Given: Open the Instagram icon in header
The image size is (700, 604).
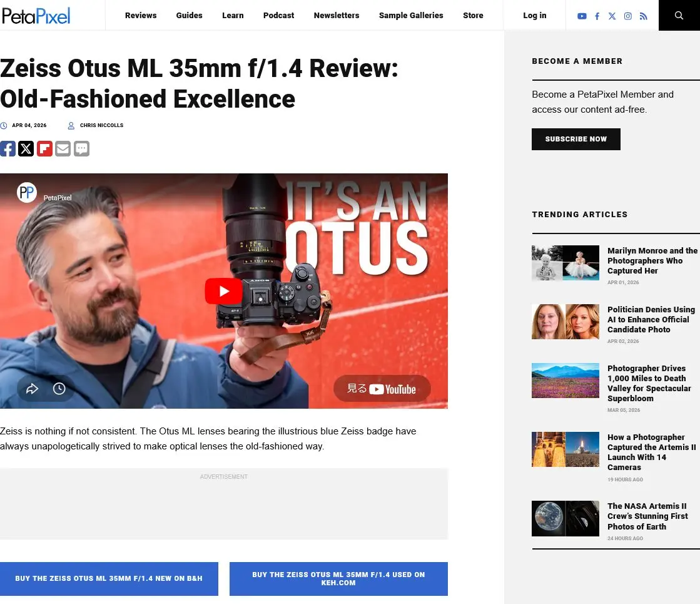Looking at the screenshot, I should click(627, 16).
